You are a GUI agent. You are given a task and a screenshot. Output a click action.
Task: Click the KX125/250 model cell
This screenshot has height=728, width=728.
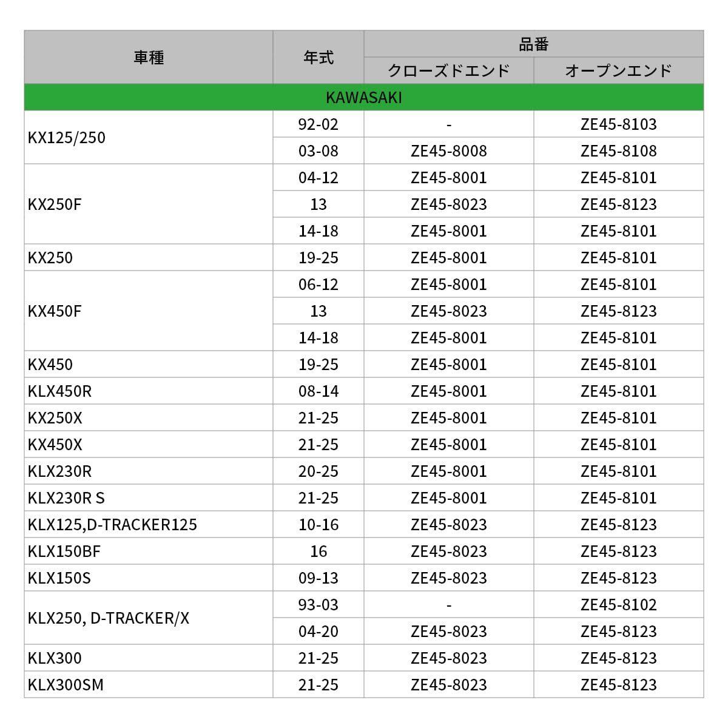point(67,138)
